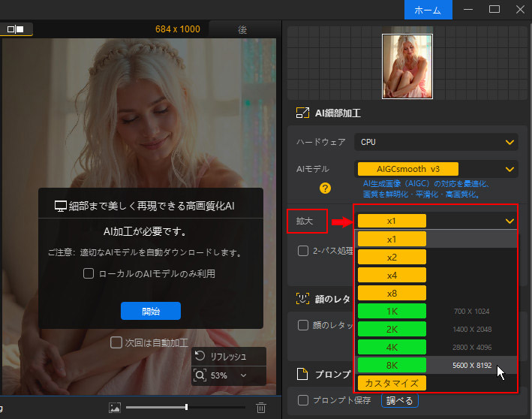Image resolution: width=532 pixels, height=419 pixels.
Task: Click the image thumbnail icon beside slider
Action: (x=115, y=408)
